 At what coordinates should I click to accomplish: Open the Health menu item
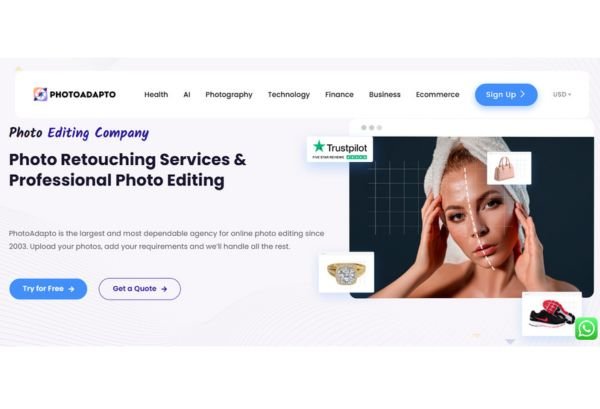click(156, 95)
